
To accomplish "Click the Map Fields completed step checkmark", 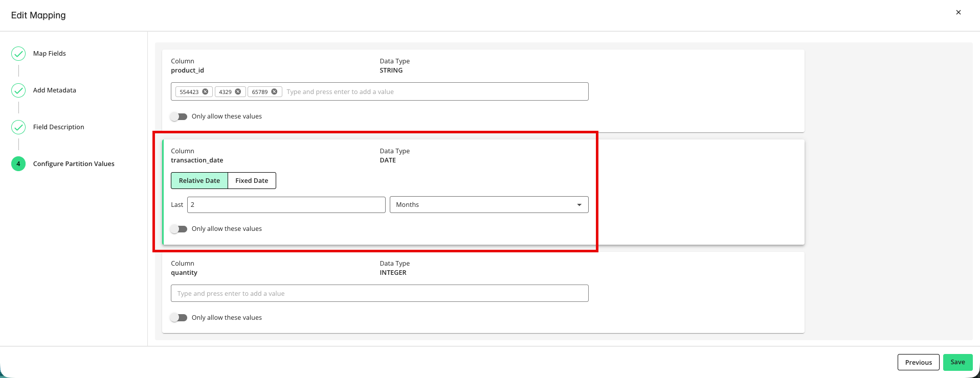I will click(x=18, y=54).
